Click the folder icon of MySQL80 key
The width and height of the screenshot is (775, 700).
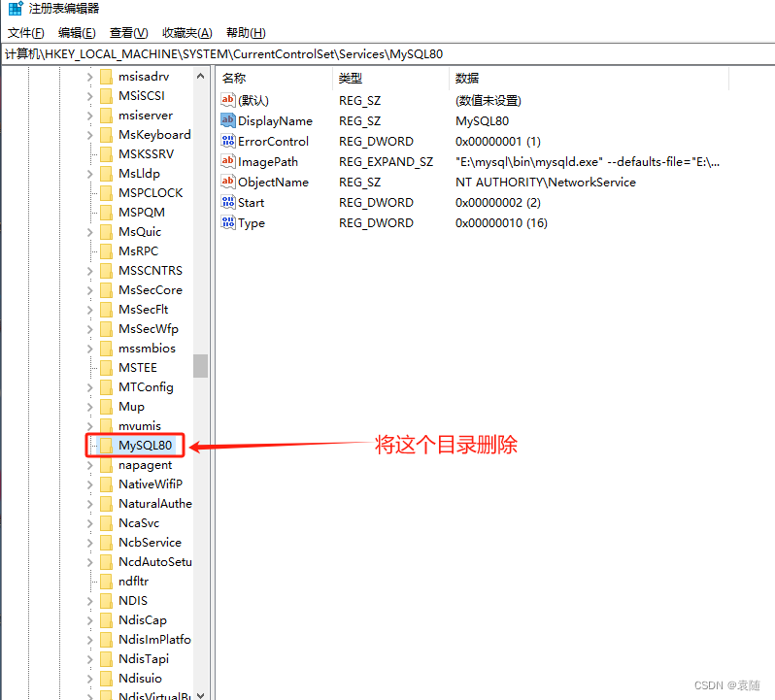click(x=106, y=446)
